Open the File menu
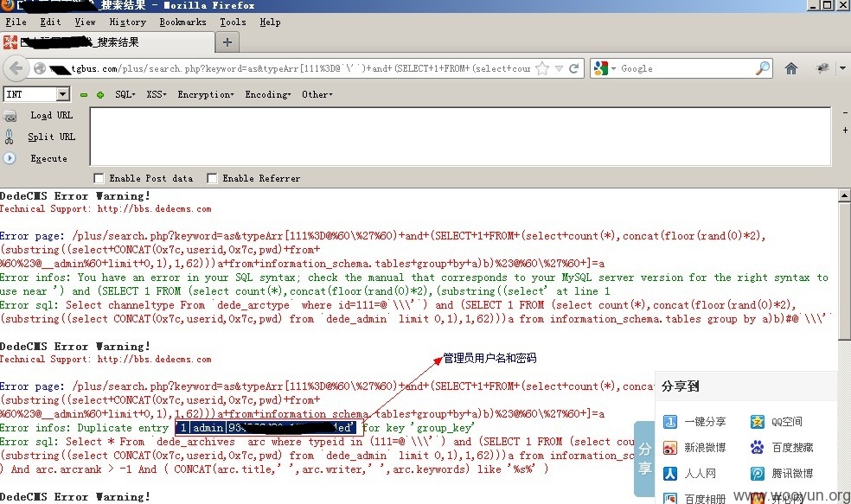The width and height of the screenshot is (851, 504). point(16,22)
